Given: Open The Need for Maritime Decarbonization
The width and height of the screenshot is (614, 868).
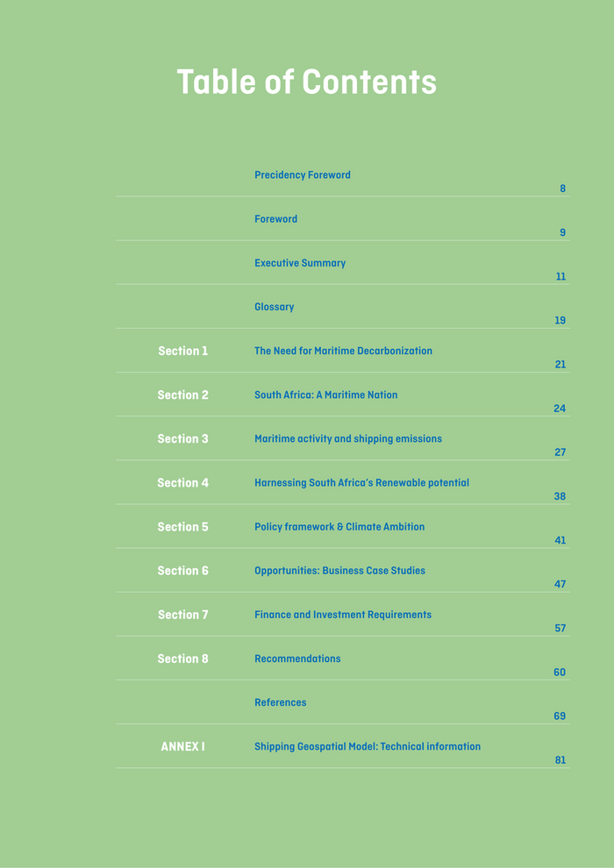Looking at the screenshot, I should 343,351.
